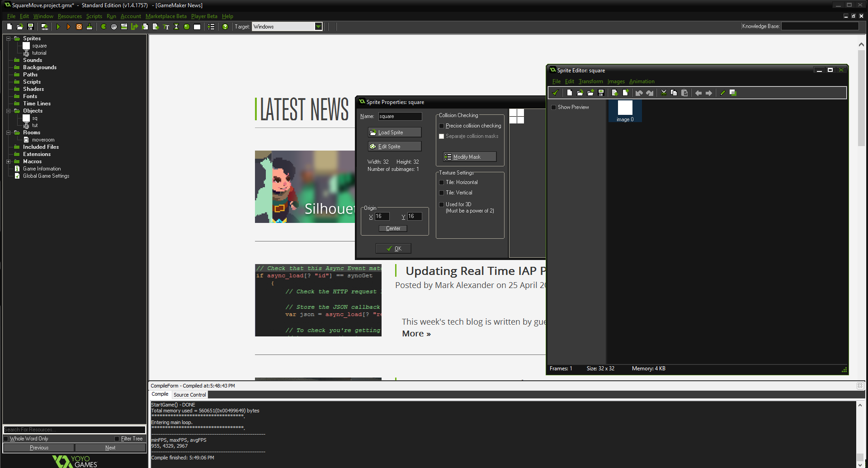Viewport: 868px width, 468px height.
Task: Toggle Tile: Horizontal texture setting
Action: pyautogui.click(x=442, y=182)
